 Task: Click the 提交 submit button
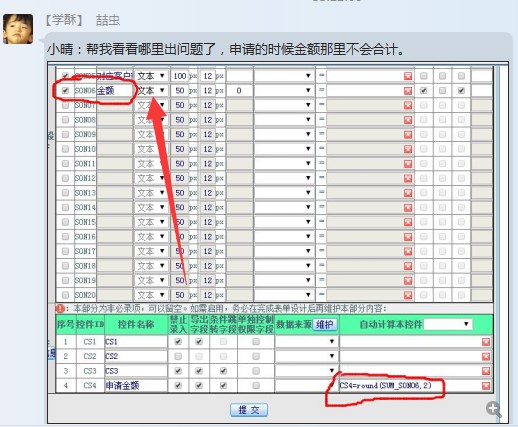249,410
